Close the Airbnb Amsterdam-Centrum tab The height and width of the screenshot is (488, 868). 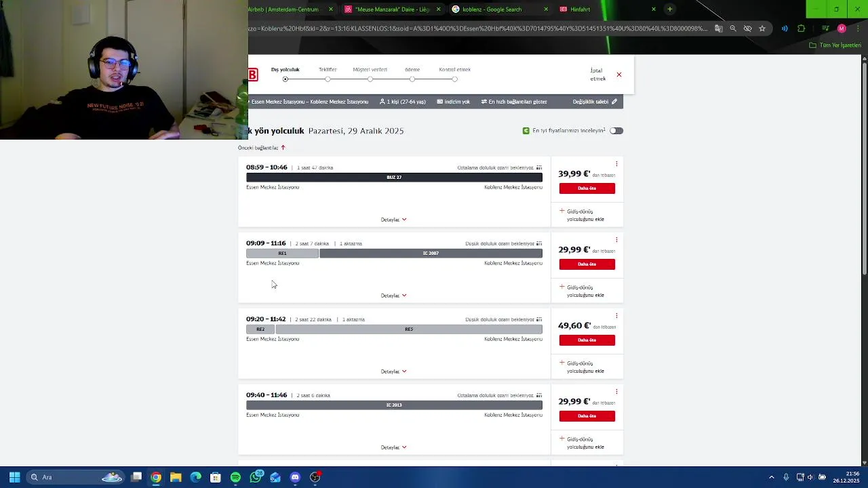pos(331,9)
